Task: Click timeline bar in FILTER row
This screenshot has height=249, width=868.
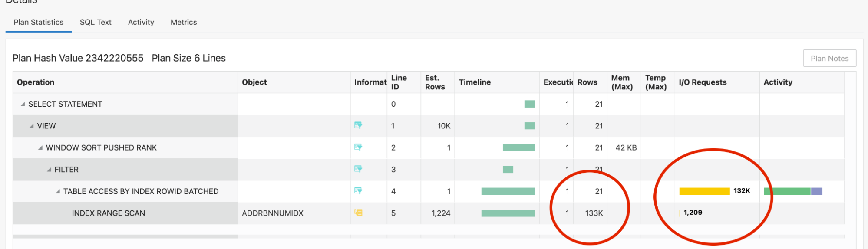Action: pos(508,169)
